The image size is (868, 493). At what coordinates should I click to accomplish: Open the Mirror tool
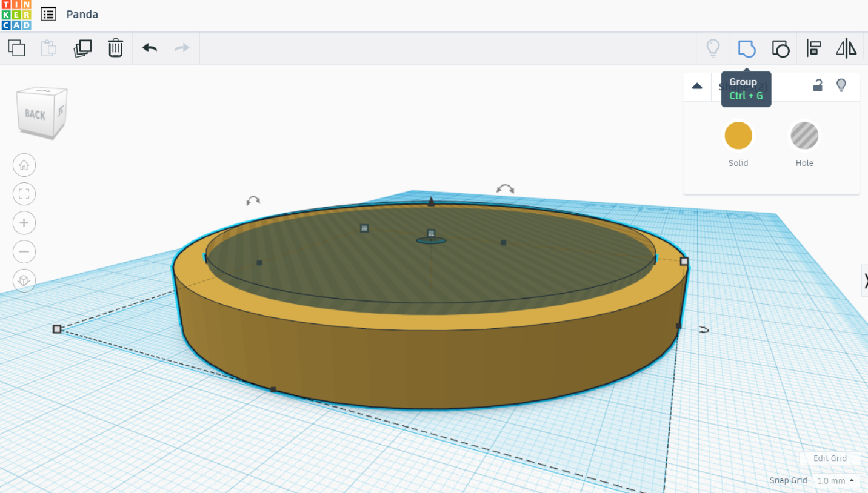click(846, 48)
